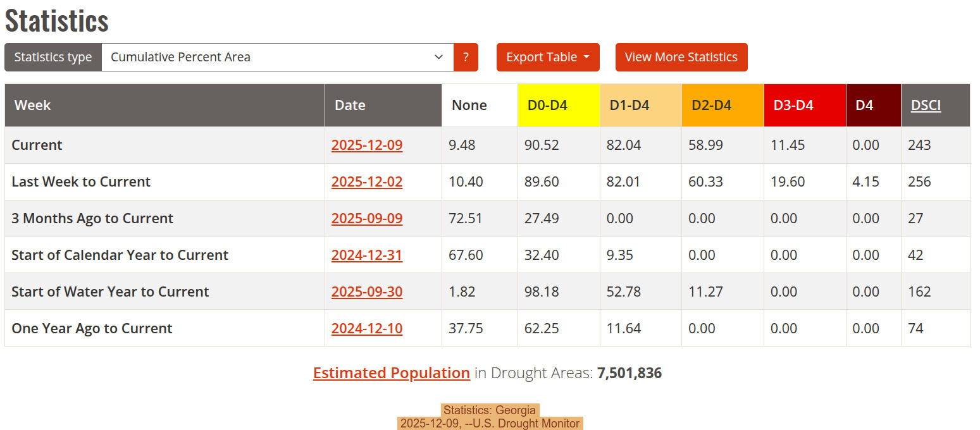Click the orange question mark help icon
980x430 pixels.
(466, 57)
